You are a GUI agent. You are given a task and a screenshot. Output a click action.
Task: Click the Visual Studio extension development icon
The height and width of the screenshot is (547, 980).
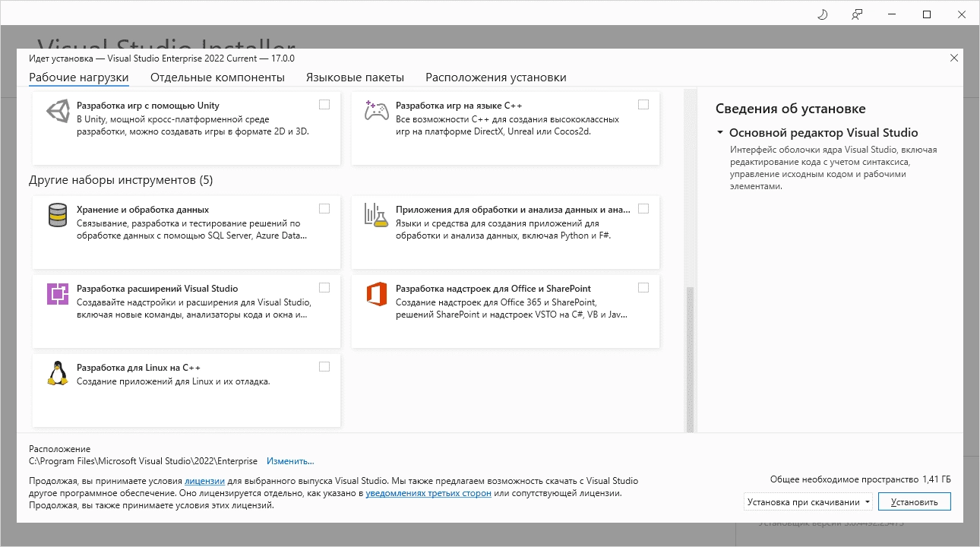[x=58, y=293]
